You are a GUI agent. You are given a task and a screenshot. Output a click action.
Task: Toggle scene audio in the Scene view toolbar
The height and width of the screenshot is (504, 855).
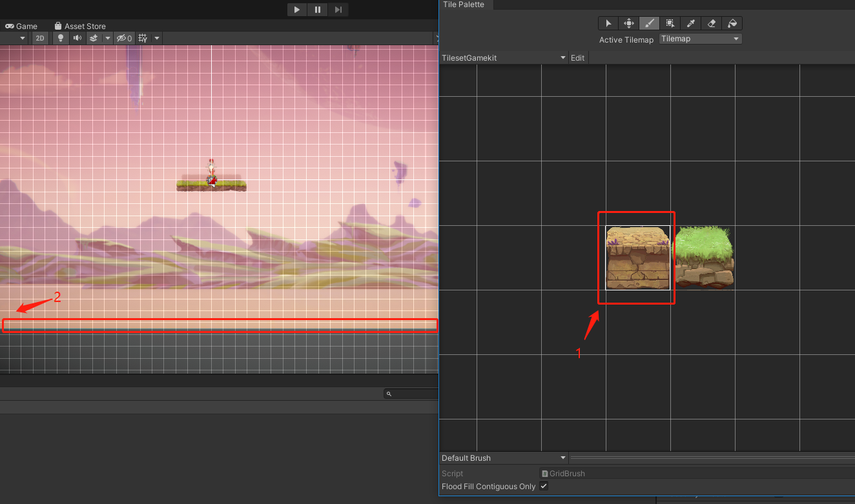tap(77, 37)
